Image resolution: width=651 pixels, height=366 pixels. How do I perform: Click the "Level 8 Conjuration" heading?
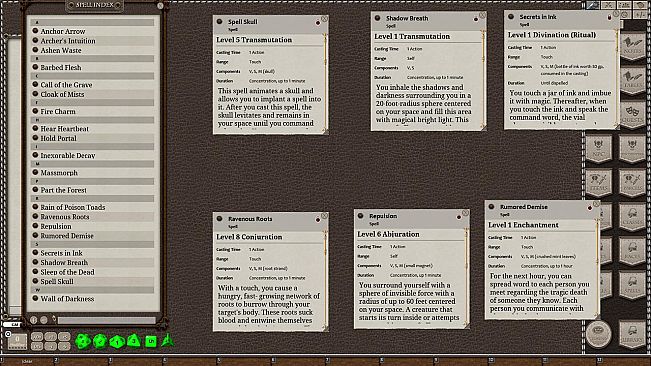coord(249,237)
